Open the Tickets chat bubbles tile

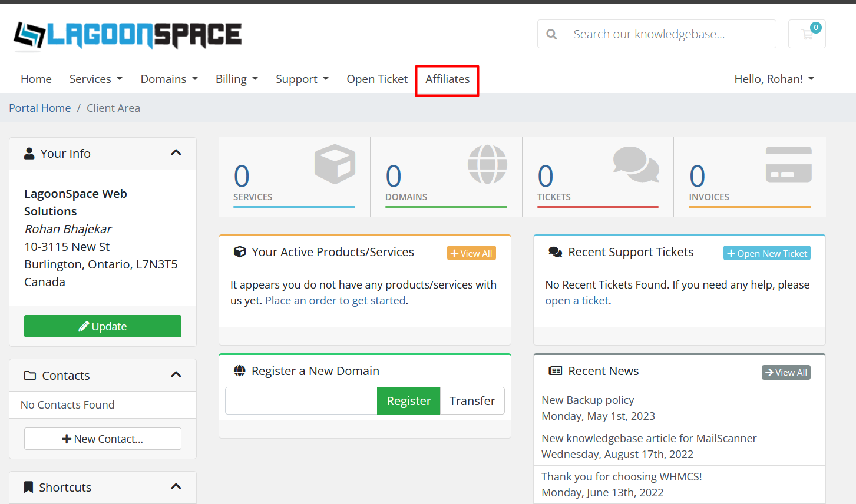pos(597,177)
